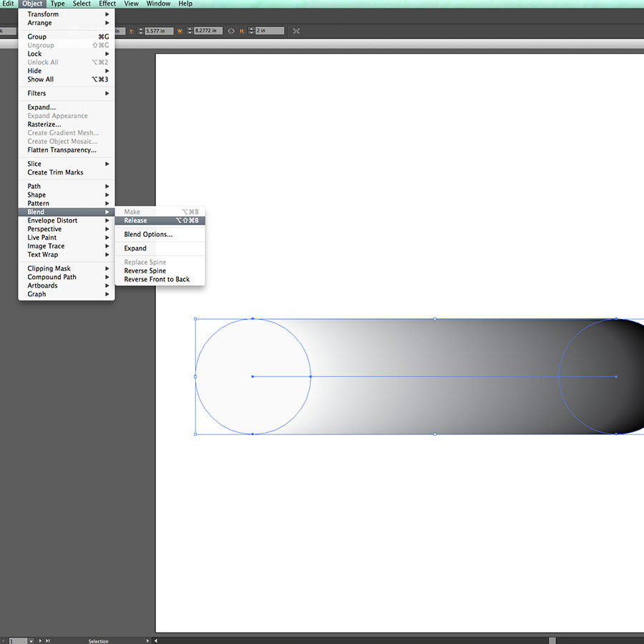644x644 pixels.
Task: Click the next artboard arrow in status bar
Action: (41, 640)
